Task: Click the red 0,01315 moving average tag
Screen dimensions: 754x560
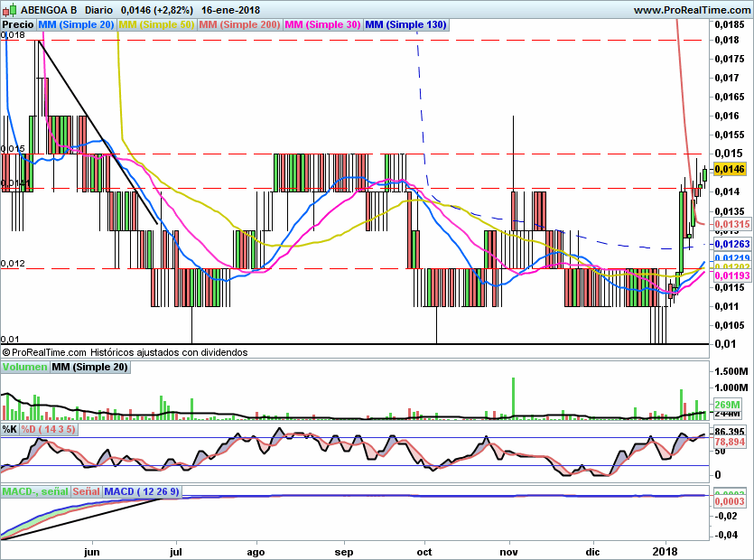Action: 732,224
